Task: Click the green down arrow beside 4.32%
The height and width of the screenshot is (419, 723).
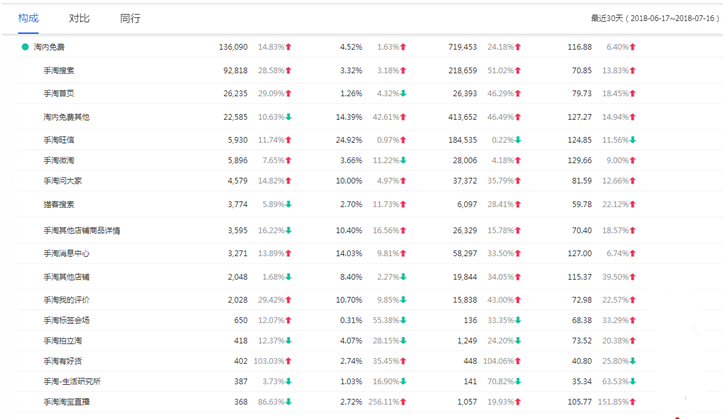Action: click(403, 94)
